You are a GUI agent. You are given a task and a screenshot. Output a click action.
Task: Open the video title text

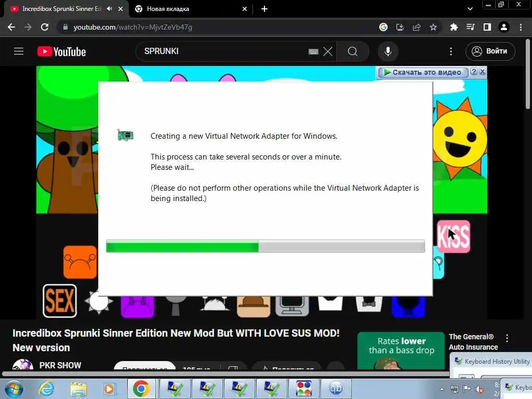tap(176, 340)
